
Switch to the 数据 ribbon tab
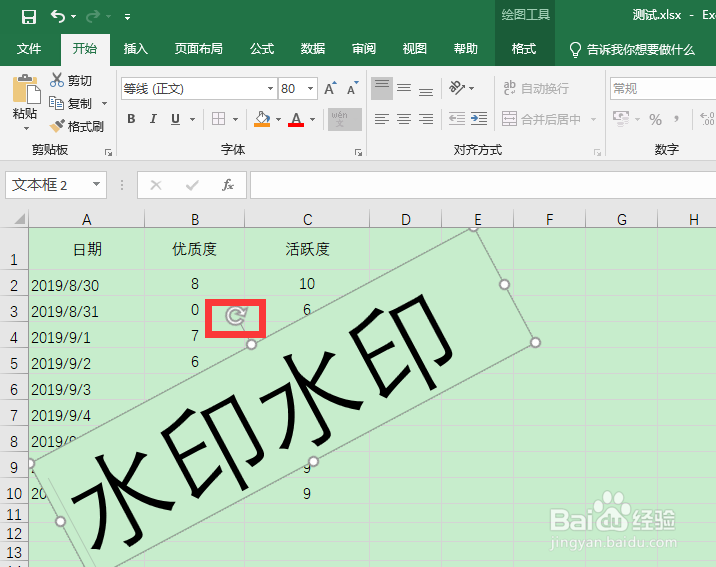coord(313,48)
